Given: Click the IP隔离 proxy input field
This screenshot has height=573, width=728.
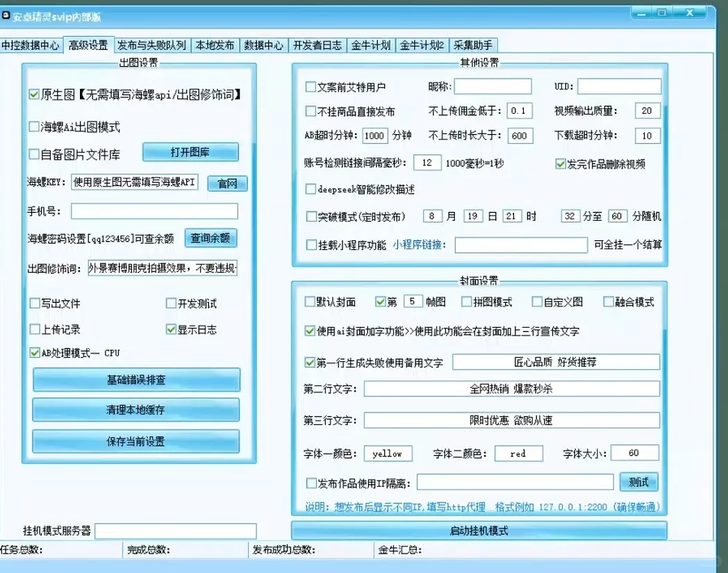Looking at the screenshot, I should (515, 482).
